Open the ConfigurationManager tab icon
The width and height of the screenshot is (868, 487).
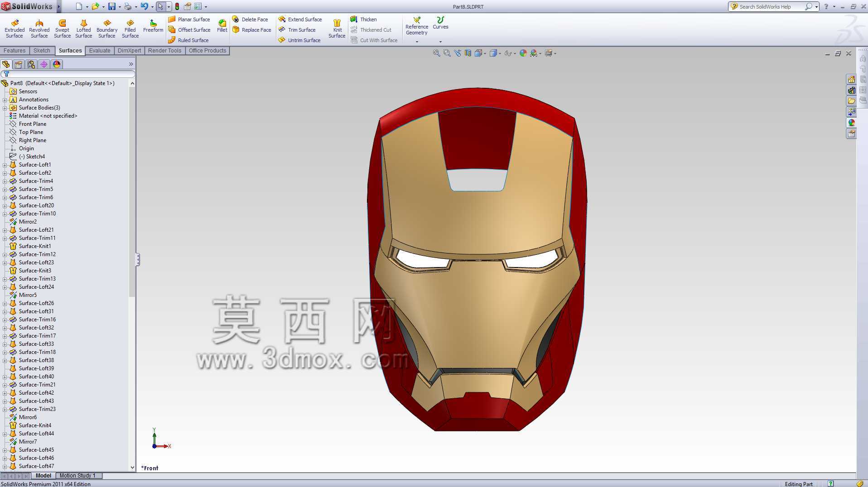31,64
